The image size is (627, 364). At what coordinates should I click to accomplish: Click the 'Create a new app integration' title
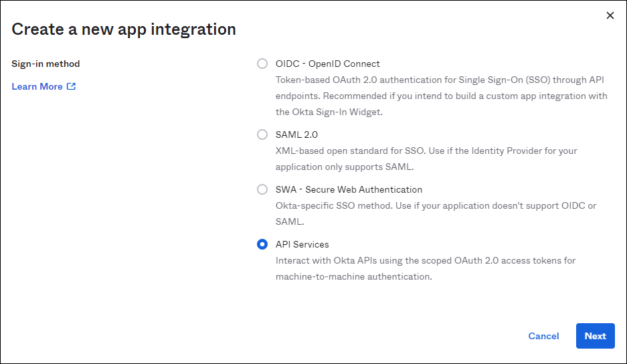[124, 29]
